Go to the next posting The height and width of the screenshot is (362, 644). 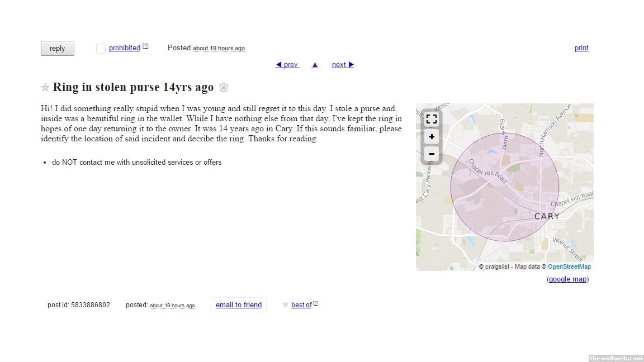[x=343, y=65]
